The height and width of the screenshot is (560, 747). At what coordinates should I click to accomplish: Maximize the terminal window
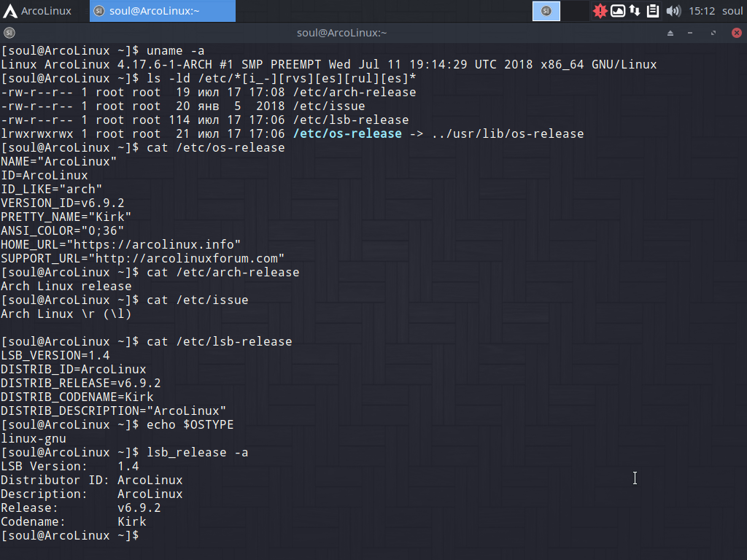pos(713,33)
